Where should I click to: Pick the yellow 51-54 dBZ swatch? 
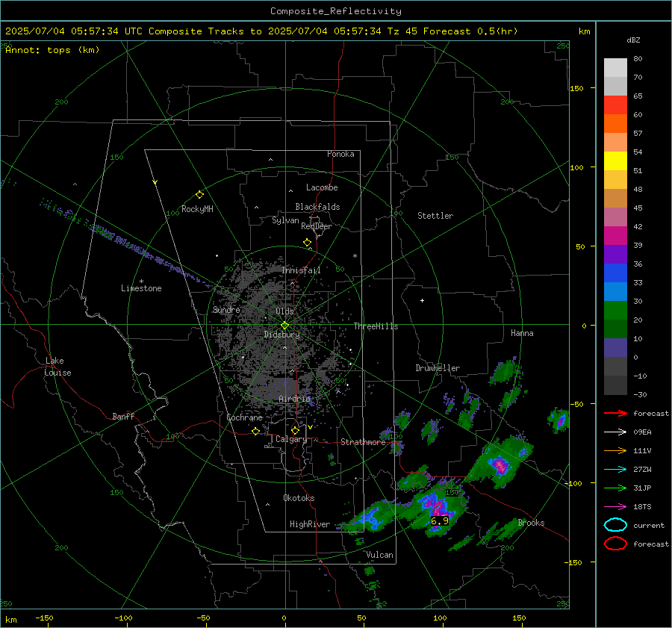(615, 161)
